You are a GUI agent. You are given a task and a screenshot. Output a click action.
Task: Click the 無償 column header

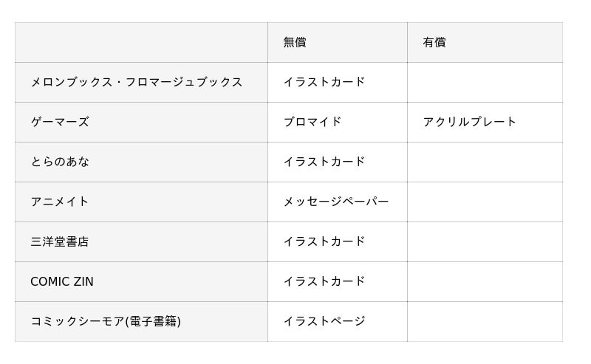pyautogui.click(x=295, y=42)
